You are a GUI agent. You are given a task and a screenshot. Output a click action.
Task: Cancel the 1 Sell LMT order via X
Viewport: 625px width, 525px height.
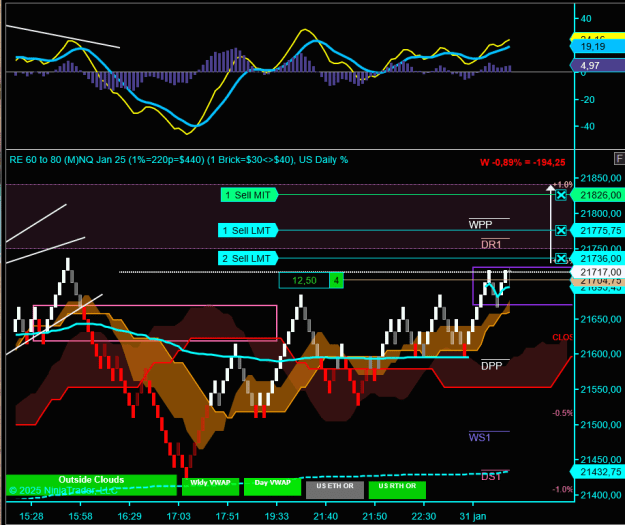point(561,230)
